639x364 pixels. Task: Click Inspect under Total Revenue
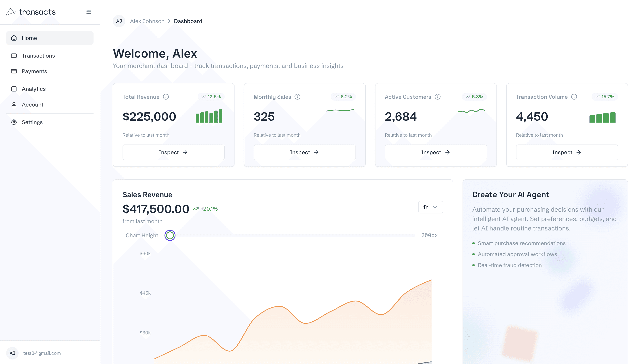tap(173, 152)
